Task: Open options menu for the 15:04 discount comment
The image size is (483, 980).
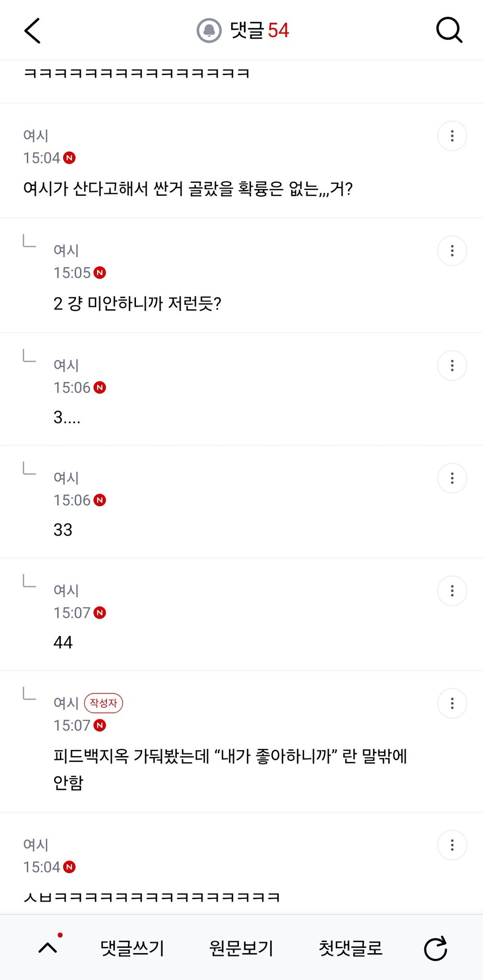Action: pyautogui.click(x=452, y=136)
